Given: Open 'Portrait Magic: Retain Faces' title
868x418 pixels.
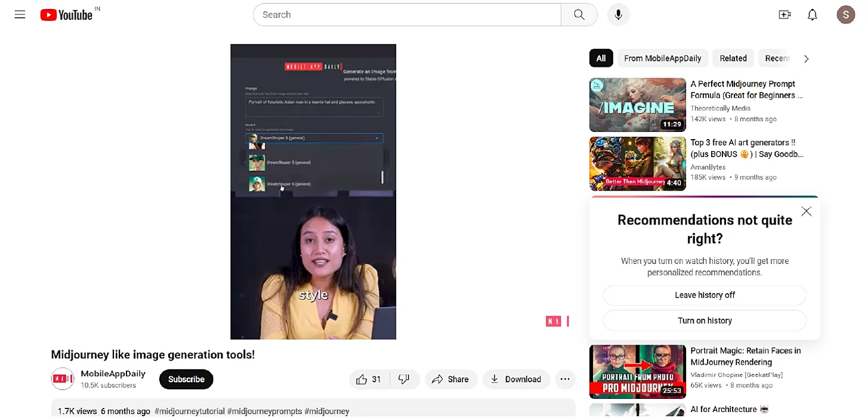Looking at the screenshot, I should pyautogui.click(x=746, y=356).
